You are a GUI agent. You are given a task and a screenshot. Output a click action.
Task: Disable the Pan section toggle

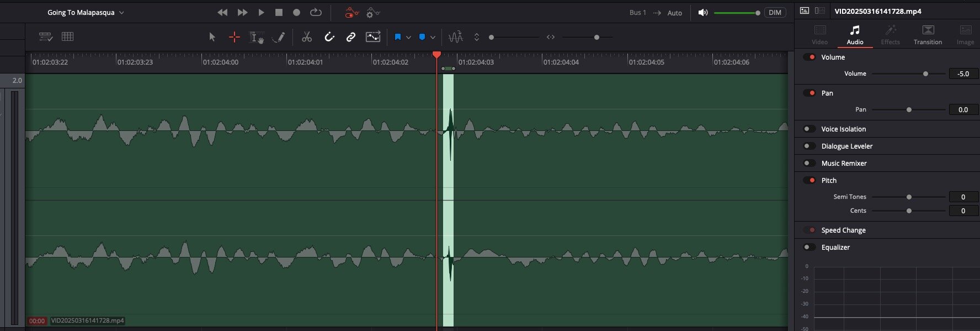(x=809, y=93)
